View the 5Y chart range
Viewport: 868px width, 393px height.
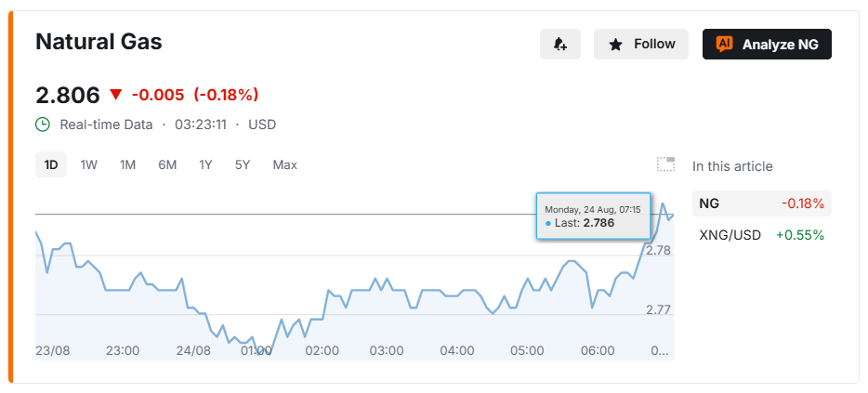pos(243,165)
